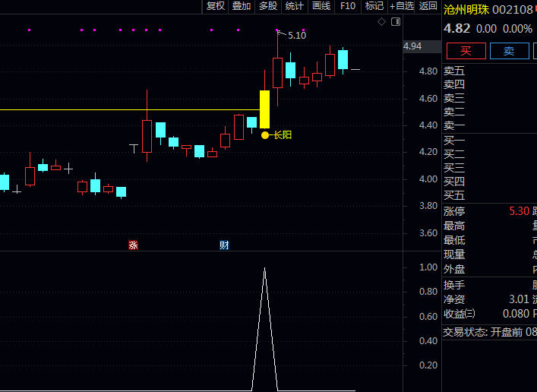Open the 叠加 overlay option

[x=242, y=6]
